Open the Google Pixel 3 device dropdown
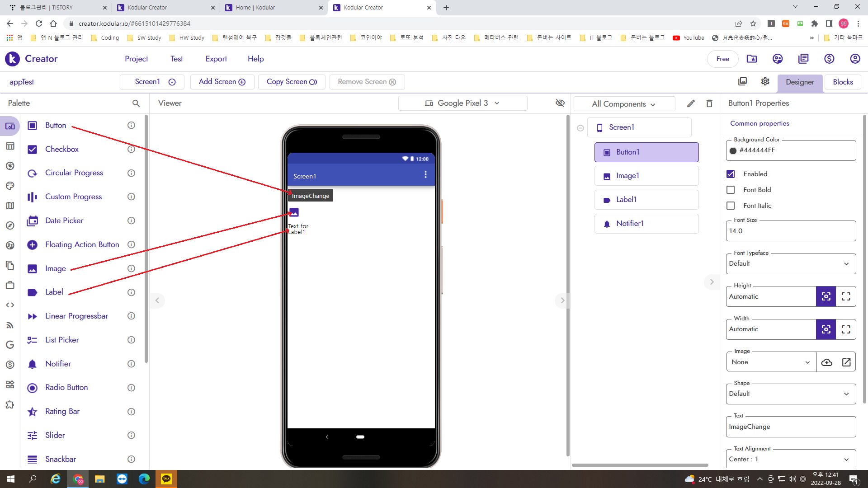 (x=462, y=103)
